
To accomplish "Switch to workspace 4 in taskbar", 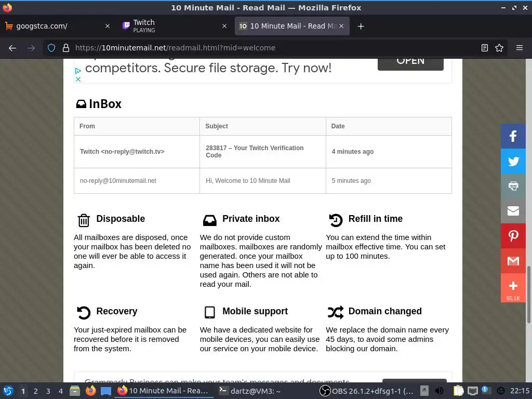I will tap(61, 391).
